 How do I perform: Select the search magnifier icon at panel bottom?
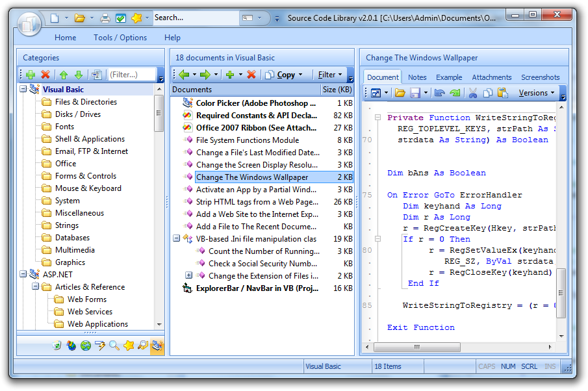point(114,347)
